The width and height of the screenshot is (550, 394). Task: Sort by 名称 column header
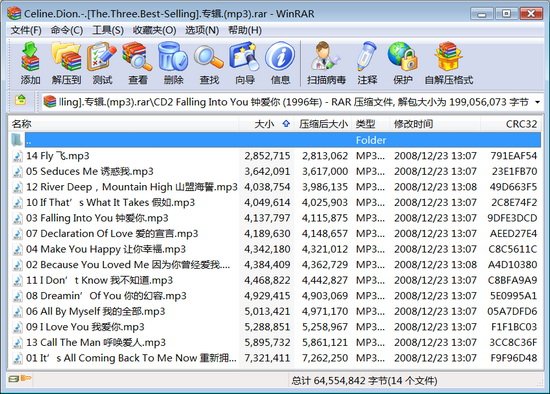tap(123, 124)
